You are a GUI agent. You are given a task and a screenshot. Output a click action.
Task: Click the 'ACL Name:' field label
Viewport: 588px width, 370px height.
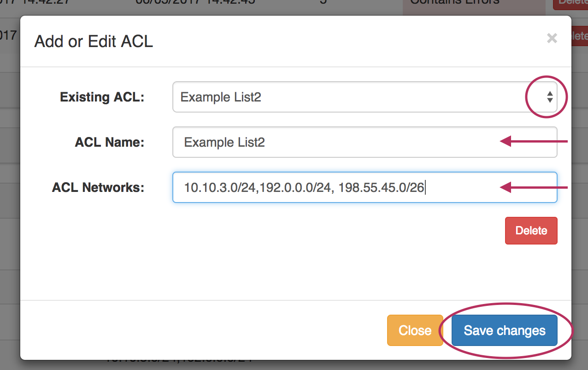(x=110, y=143)
